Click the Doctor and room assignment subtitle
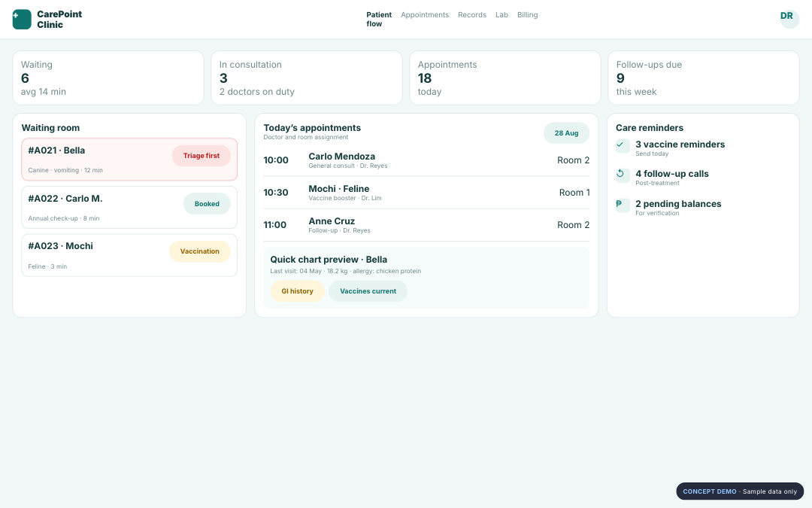 coord(305,138)
